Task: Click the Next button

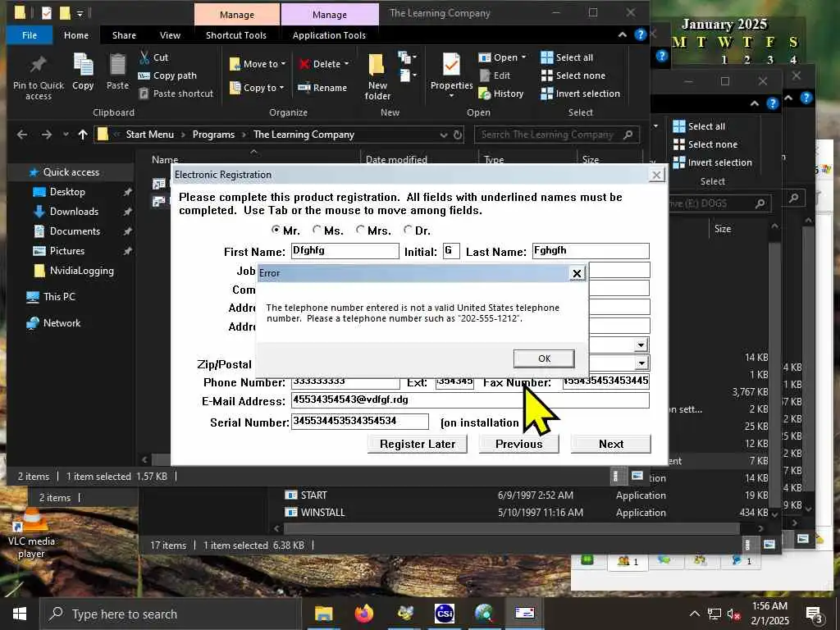Action: [610, 444]
